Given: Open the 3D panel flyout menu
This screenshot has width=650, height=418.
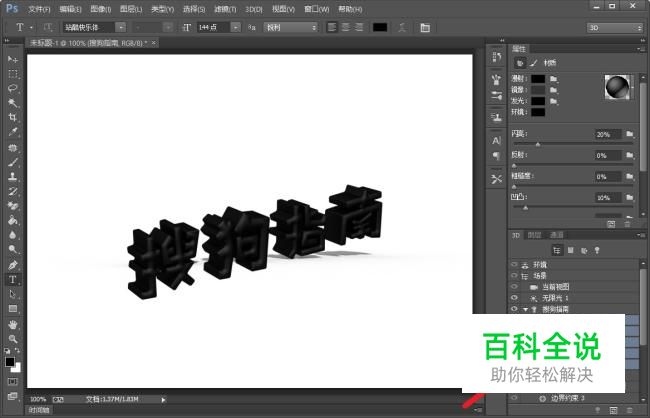Looking at the screenshot, I should click(640, 235).
